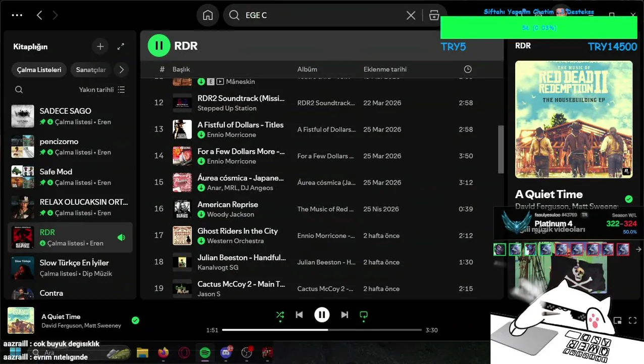Launch Firefox from the taskbar
Screen dimensions: 644x364
(163, 352)
